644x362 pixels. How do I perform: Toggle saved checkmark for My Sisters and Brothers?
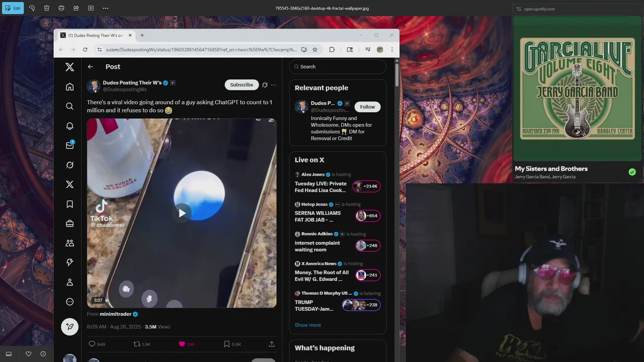632,172
